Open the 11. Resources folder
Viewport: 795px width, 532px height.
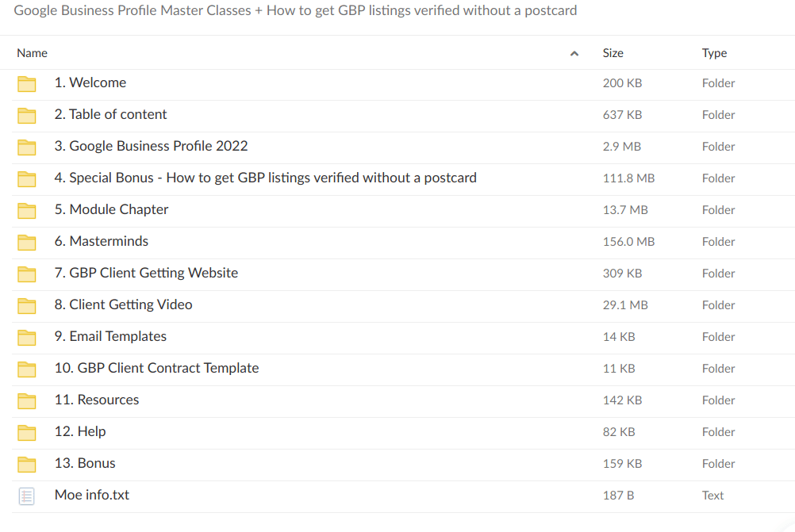click(96, 400)
